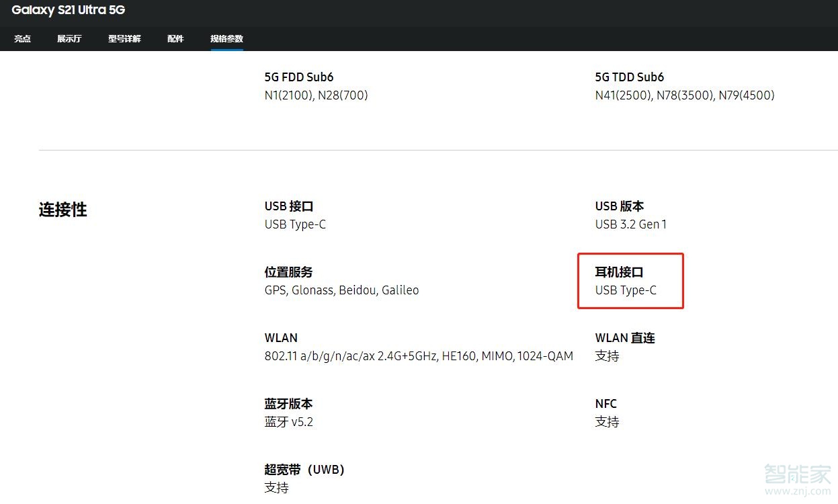Image resolution: width=838 pixels, height=504 pixels.
Task: Click the 5G TDD Sub6 heading
Action: pyautogui.click(x=630, y=77)
